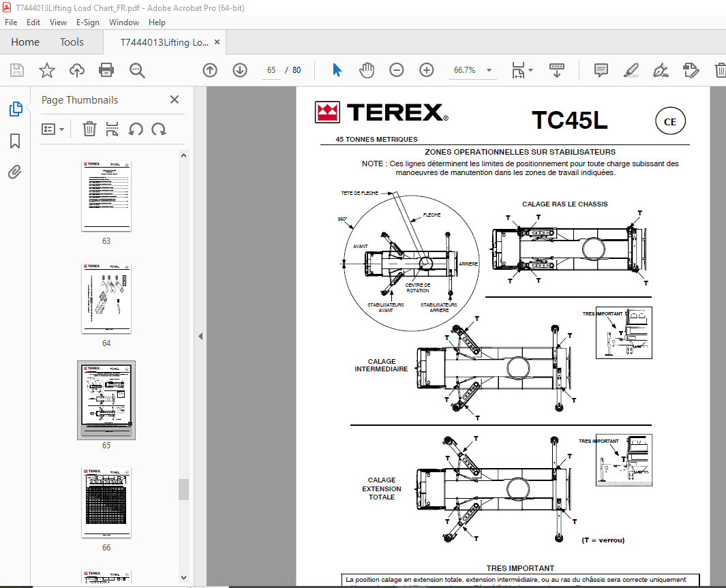This screenshot has height=588, width=726.
Task: Click the 66.7% zoom value field
Action: coord(464,70)
